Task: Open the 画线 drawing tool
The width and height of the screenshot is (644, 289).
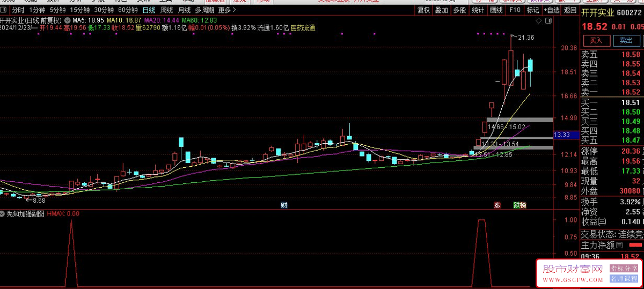Action: pos(496,10)
